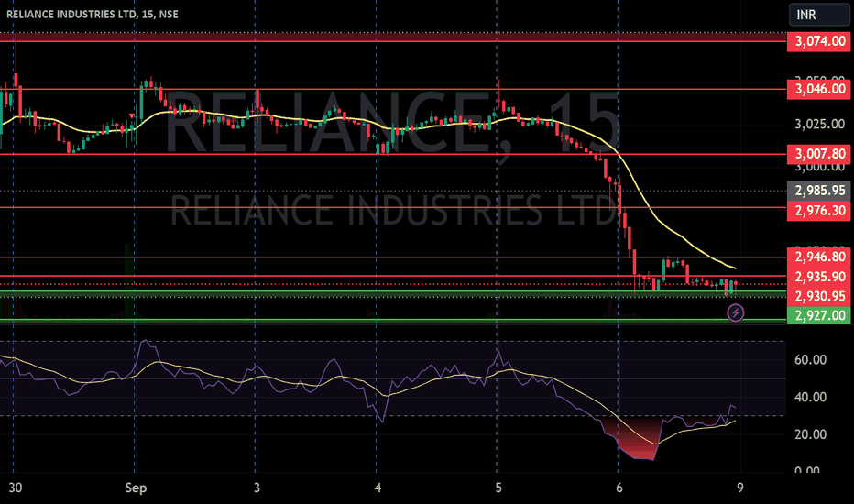Viewport: 854px width, 504px height.
Task: Click the 9 date label on time axis
Action: click(x=740, y=488)
